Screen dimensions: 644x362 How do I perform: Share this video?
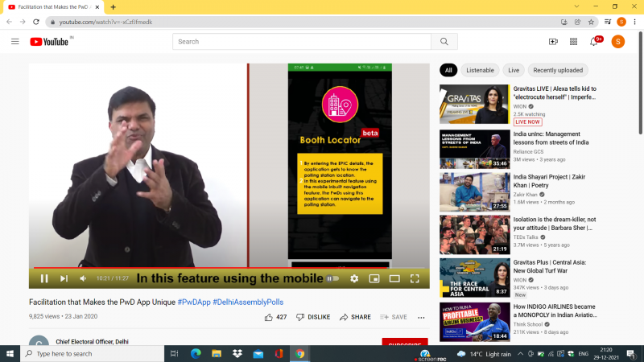tap(355, 317)
